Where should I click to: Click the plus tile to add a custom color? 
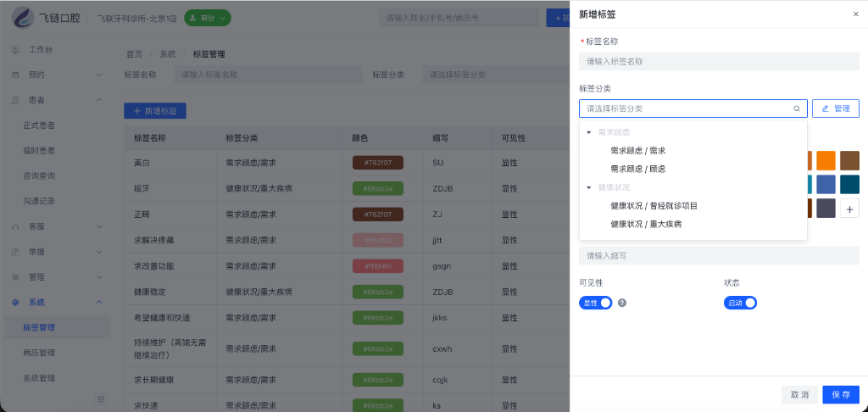[849, 209]
